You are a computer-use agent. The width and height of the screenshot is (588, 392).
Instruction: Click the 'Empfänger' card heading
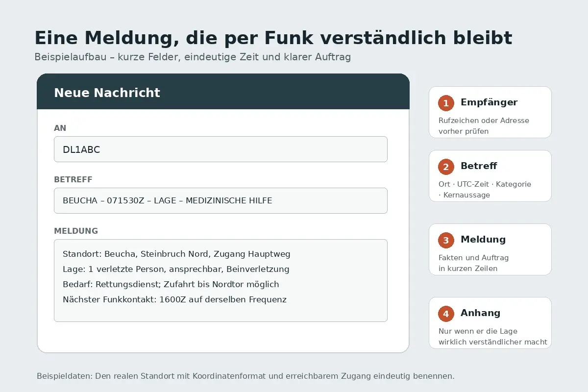(x=489, y=102)
